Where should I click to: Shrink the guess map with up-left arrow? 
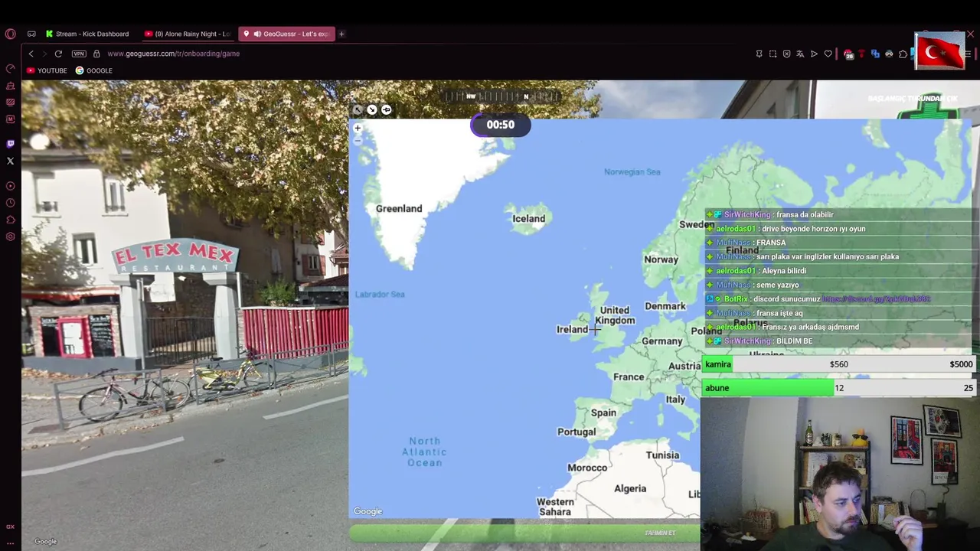tap(358, 109)
